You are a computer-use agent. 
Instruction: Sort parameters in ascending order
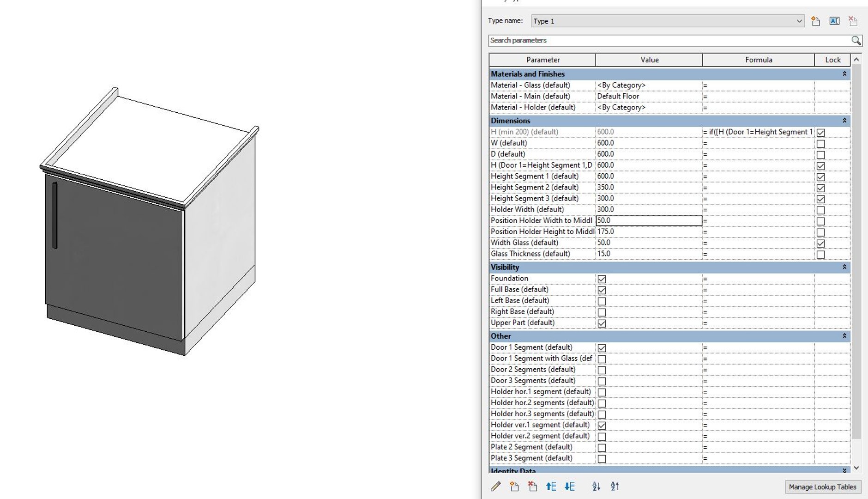pyautogui.click(x=596, y=486)
